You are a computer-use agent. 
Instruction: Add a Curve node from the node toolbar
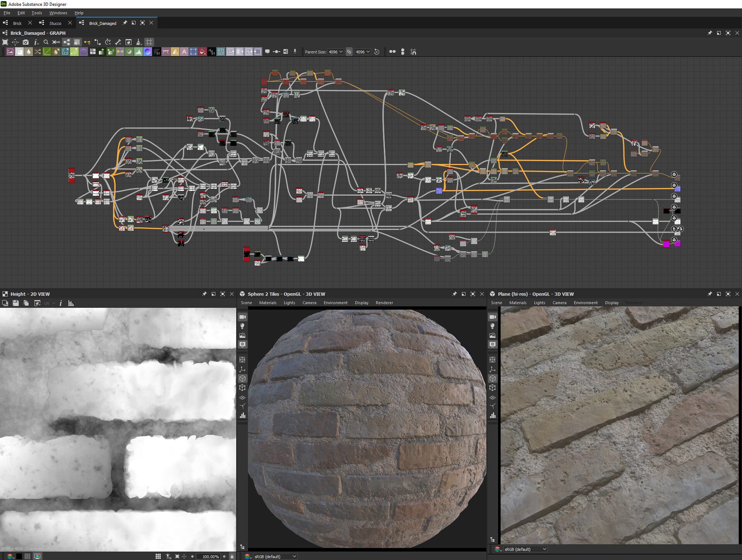click(47, 52)
